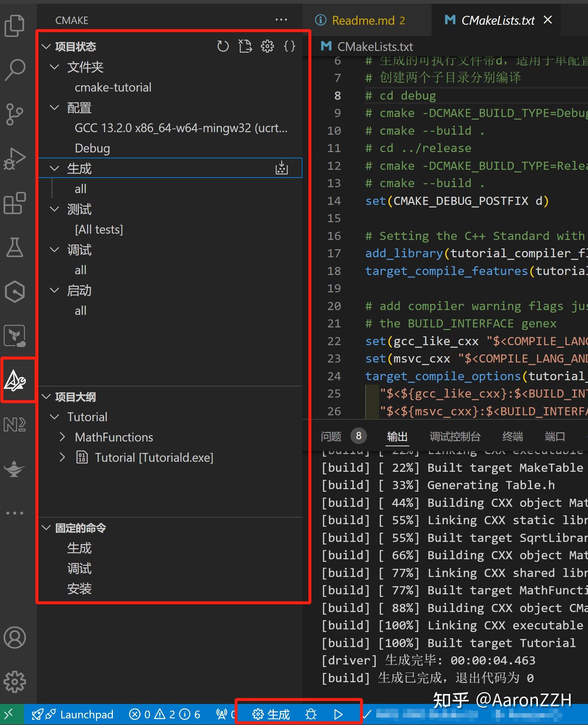Click the launch play icon in status bar
588x725 pixels.
point(338,715)
